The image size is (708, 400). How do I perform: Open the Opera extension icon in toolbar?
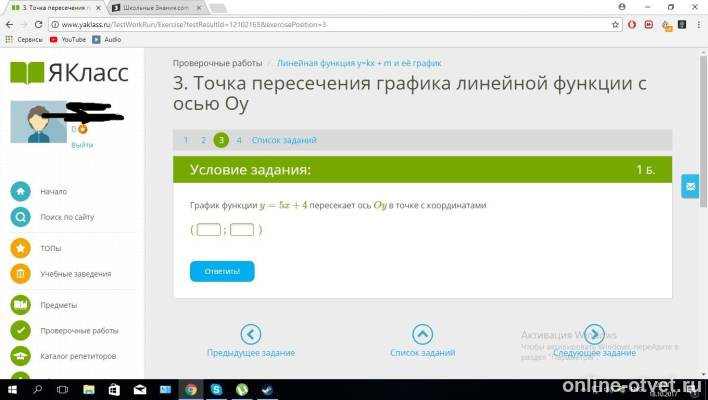[x=632, y=24]
